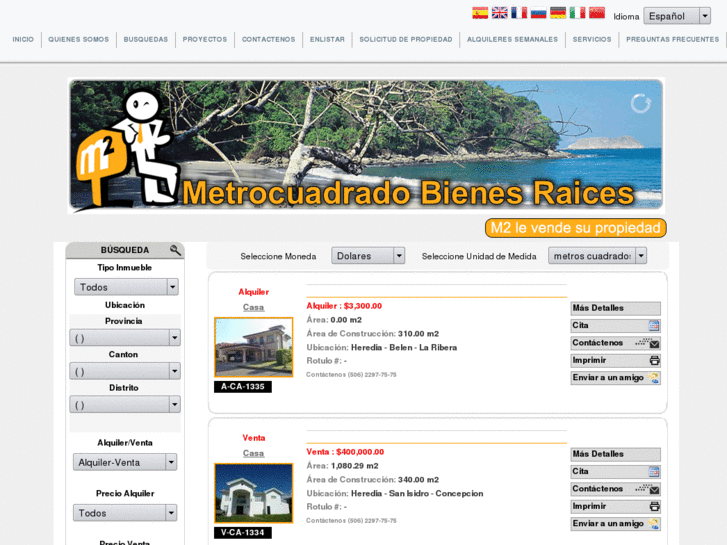Open ENLISTAR menu item
Screen dimensions: 727x545
(327, 39)
